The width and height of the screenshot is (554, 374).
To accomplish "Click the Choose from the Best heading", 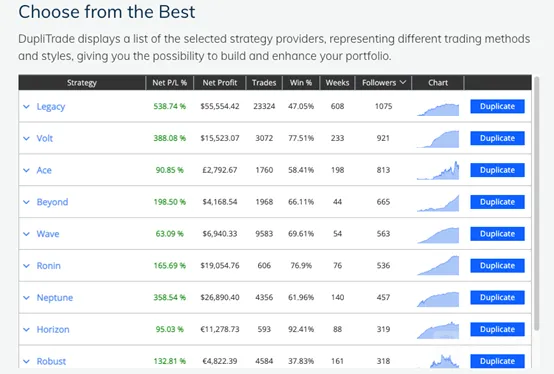I will [x=107, y=12].
